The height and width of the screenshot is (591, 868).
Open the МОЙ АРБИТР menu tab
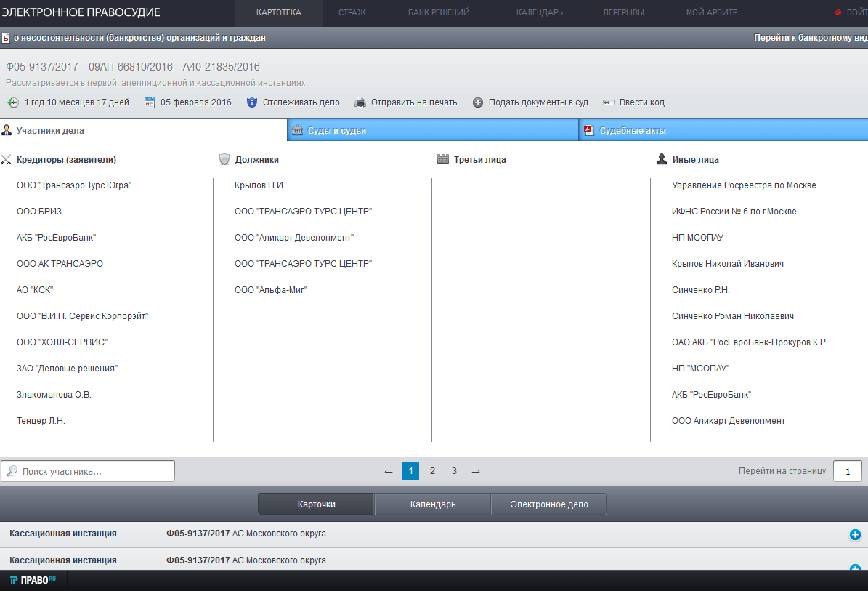pyautogui.click(x=712, y=12)
